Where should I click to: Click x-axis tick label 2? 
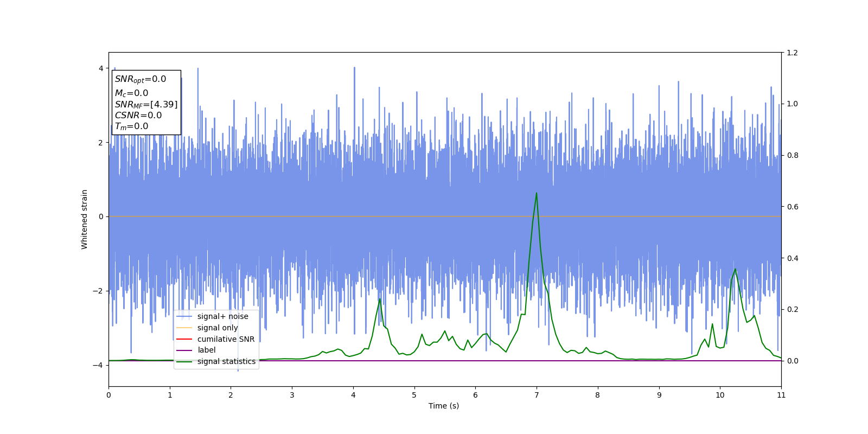(x=231, y=395)
